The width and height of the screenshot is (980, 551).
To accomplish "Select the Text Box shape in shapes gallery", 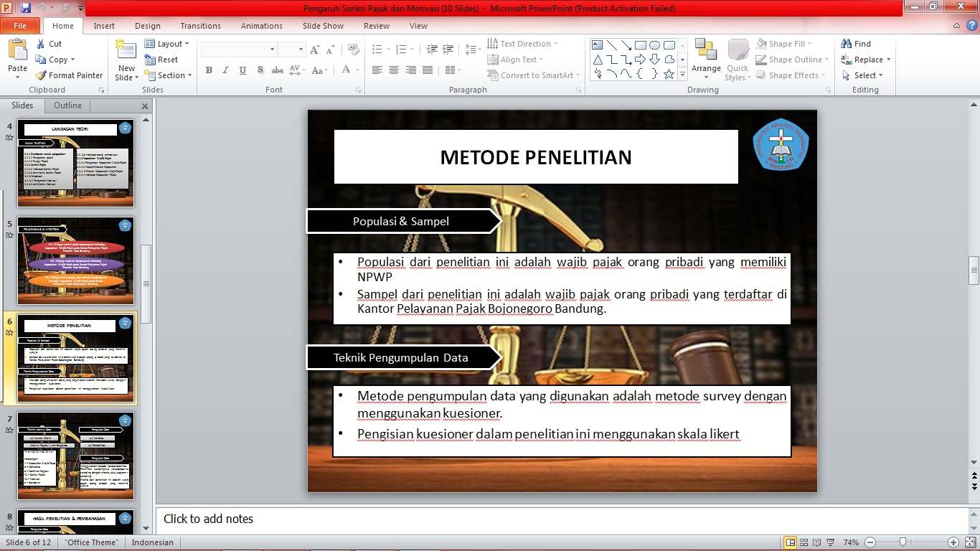I will [x=598, y=44].
